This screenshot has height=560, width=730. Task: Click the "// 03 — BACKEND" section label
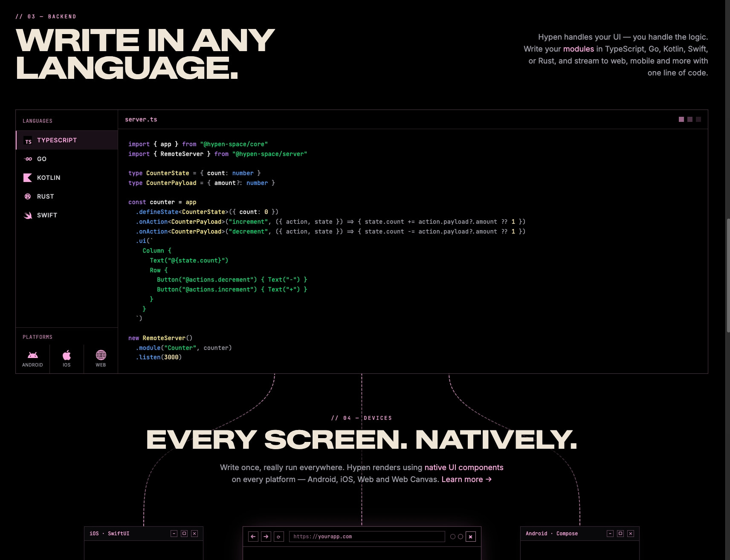(x=46, y=17)
